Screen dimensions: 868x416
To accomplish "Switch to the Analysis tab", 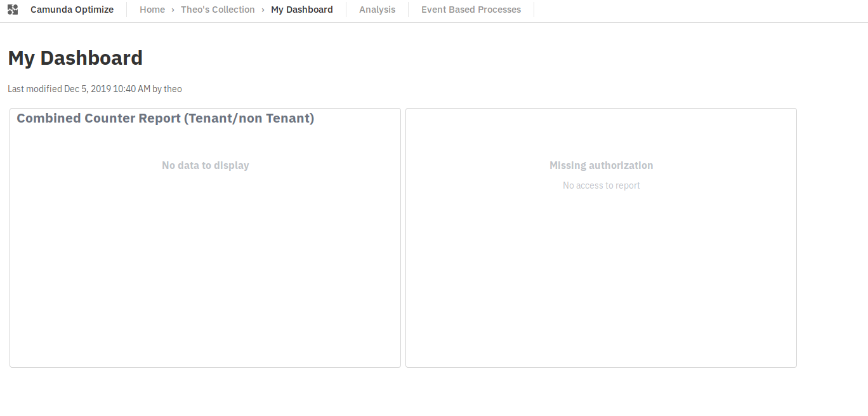I will click(x=377, y=10).
